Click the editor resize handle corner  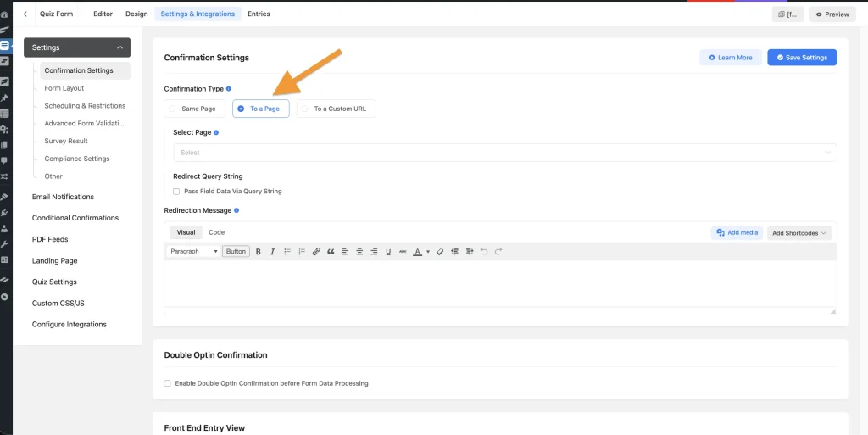(833, 311)
